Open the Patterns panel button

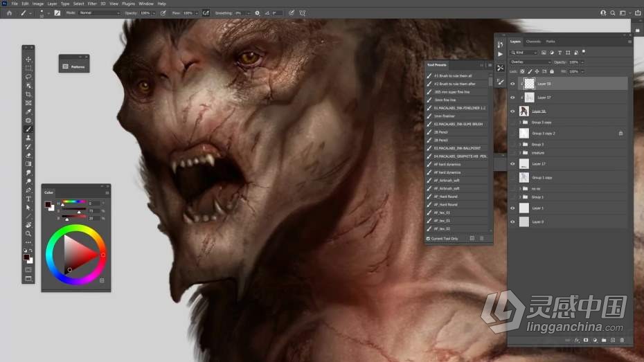(x=74, y=66)
